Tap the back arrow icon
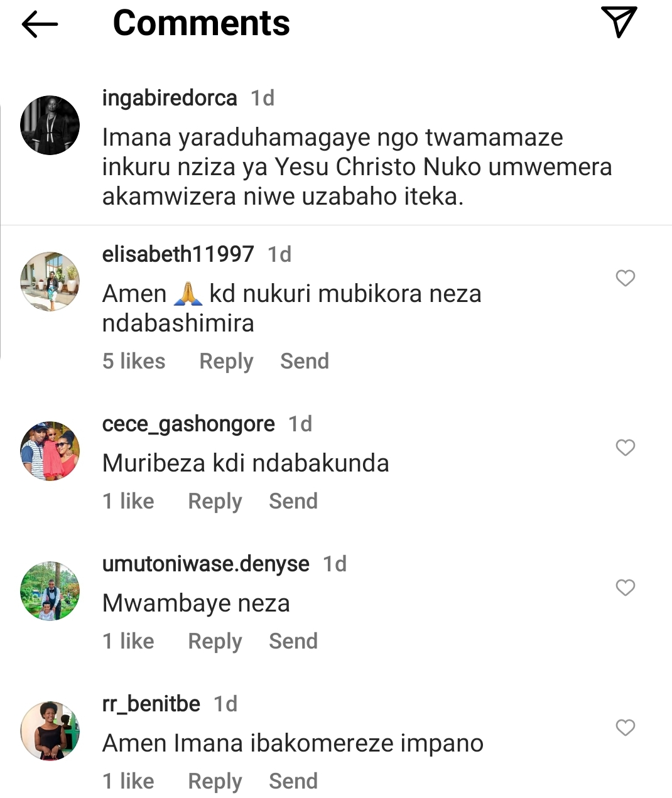 click(40, 25)
